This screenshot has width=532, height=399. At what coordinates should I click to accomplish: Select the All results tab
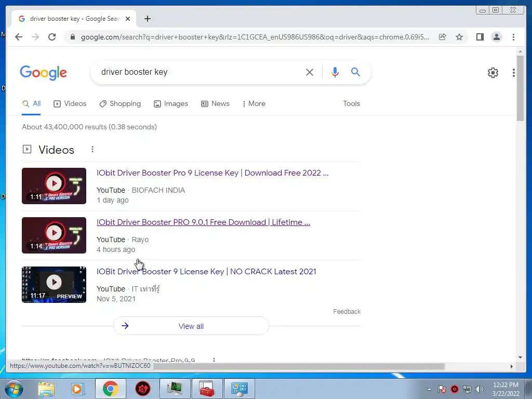(31, 104)
